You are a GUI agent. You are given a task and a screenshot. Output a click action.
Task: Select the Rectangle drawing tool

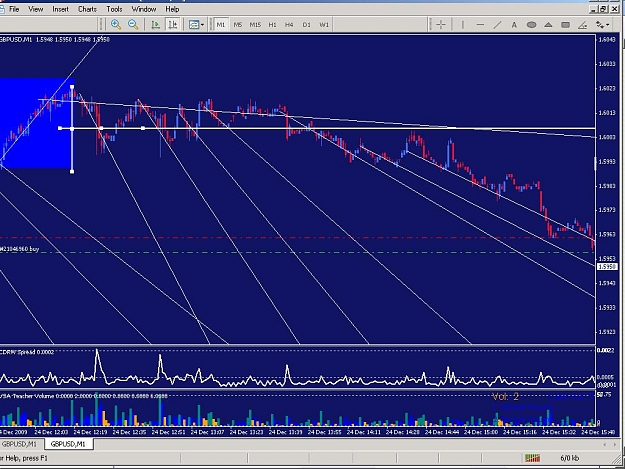click(565, 25)
